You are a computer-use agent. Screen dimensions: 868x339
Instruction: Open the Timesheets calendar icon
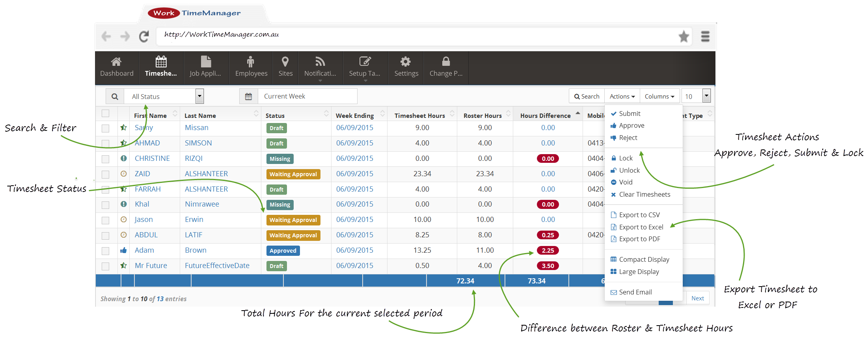coord(161,61)
